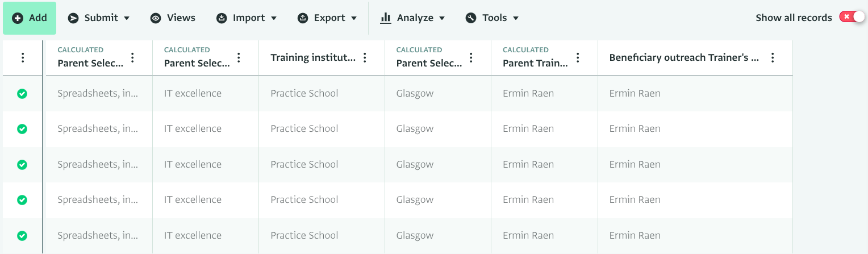Click the Tools wrench icon

point(471,18)
